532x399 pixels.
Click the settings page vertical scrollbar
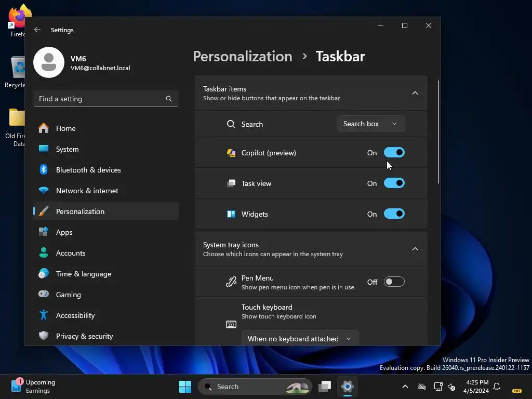[x=438, y=132]
